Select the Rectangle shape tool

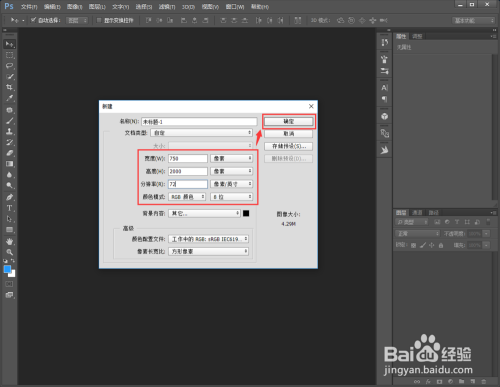pyautogui.click(x=9, y=230)
